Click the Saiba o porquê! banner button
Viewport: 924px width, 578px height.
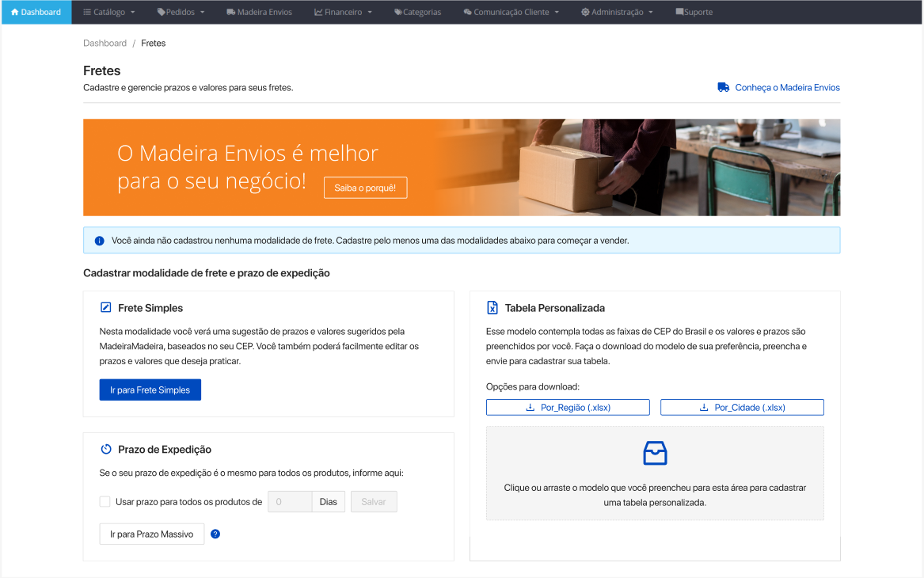pos(365,188)
